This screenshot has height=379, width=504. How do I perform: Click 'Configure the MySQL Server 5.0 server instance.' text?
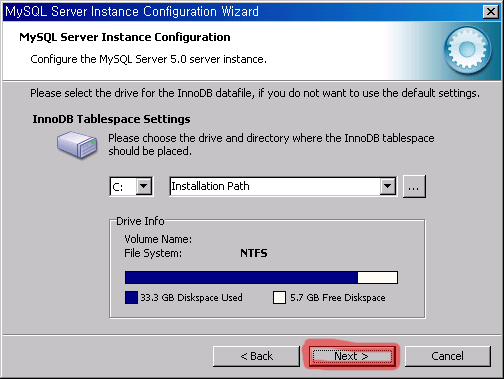point(148,59)
